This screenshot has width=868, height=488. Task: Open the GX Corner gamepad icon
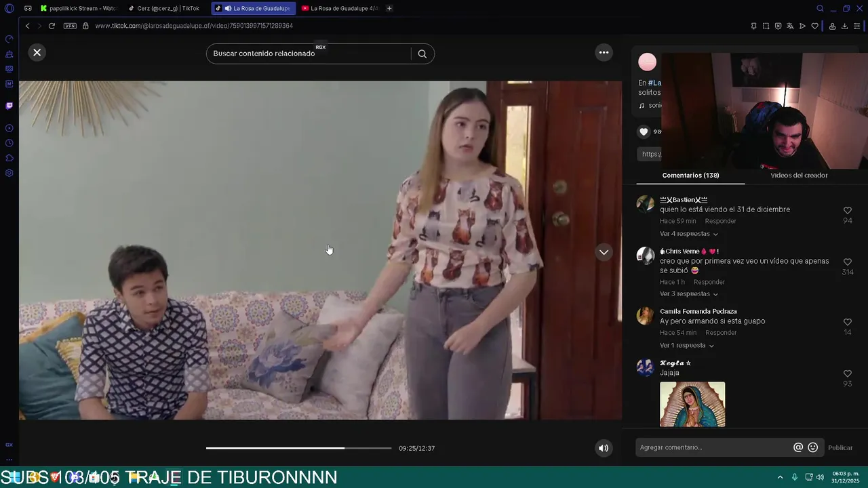[x=28, y=8]
